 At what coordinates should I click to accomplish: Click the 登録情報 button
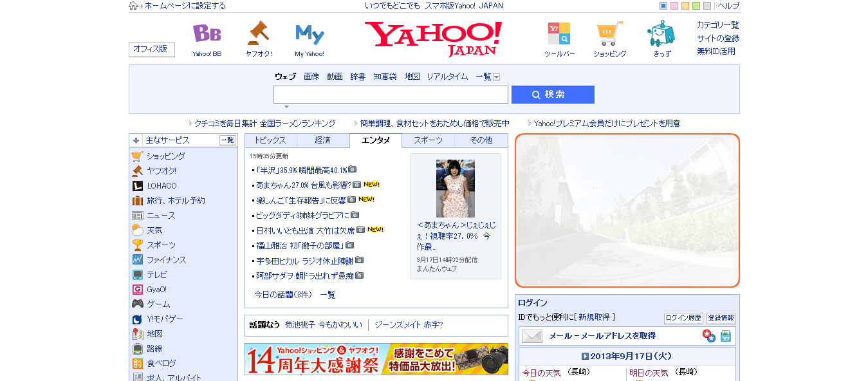coord(721,318)
